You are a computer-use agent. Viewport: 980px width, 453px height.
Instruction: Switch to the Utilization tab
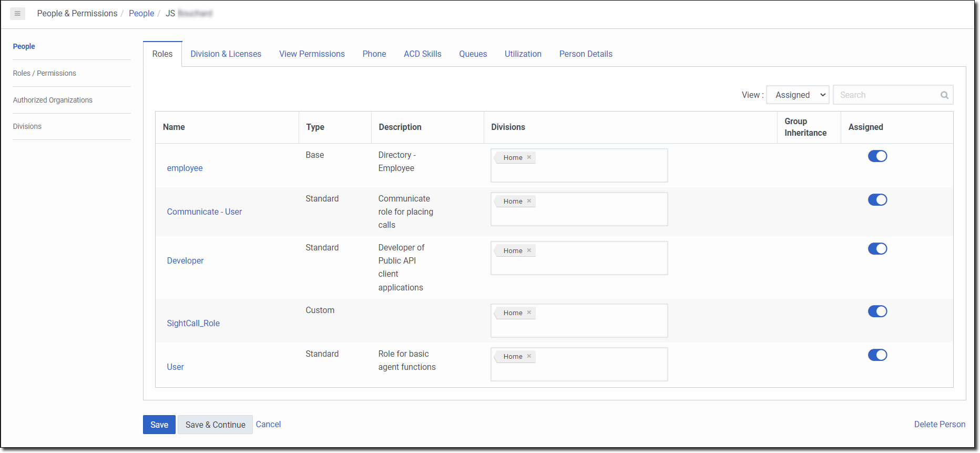click(x=523, y=54)
